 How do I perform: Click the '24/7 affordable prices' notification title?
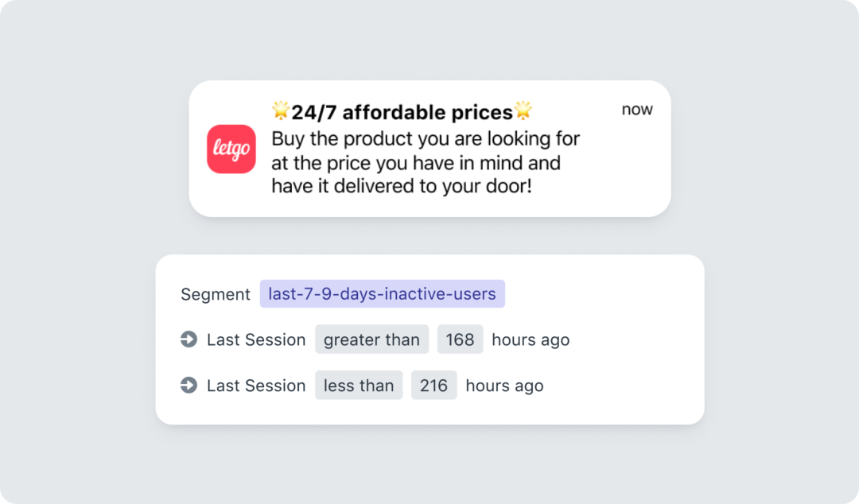click(402, 112)
